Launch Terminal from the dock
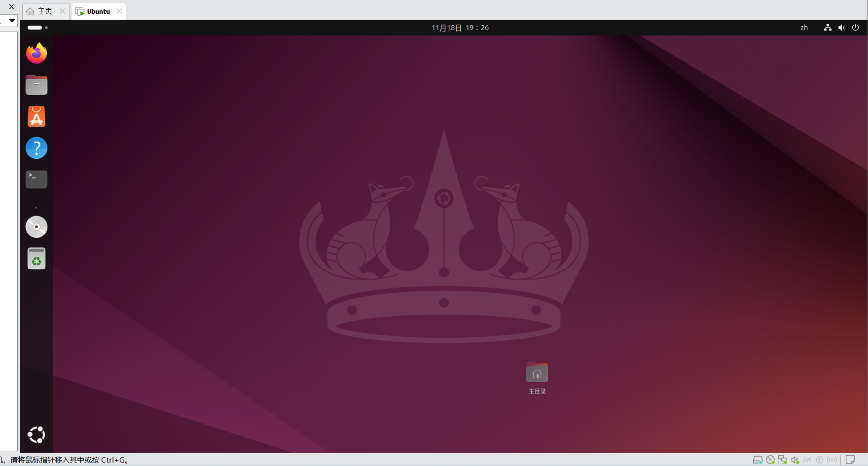Image resolution: width=868 pixels, height=466 pixels. [36, 179]
